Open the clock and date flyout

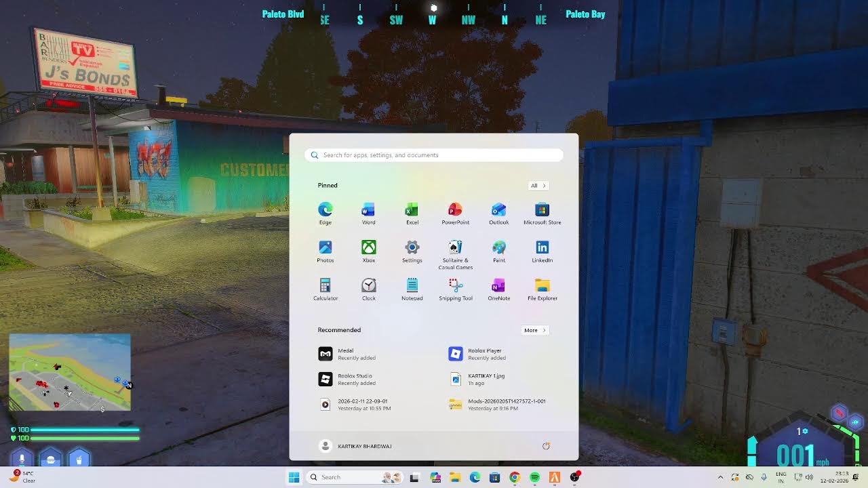point(835,477)
